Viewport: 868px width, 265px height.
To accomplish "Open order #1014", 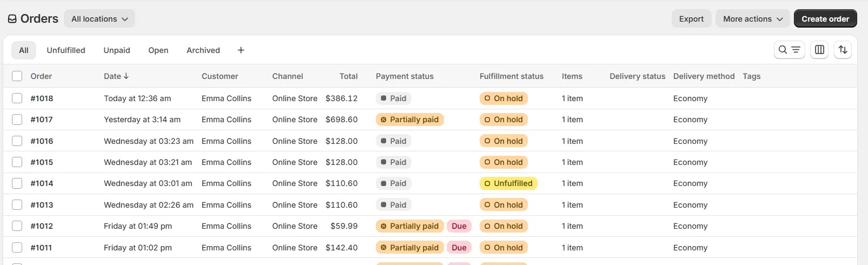I will pyautogui.click(x=42, y=183).
